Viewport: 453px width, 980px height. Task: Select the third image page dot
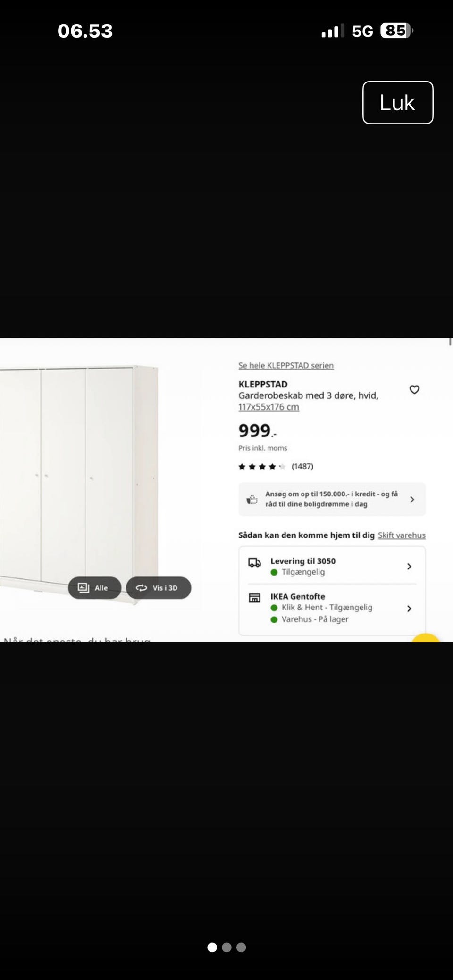[x=241, y=947]
